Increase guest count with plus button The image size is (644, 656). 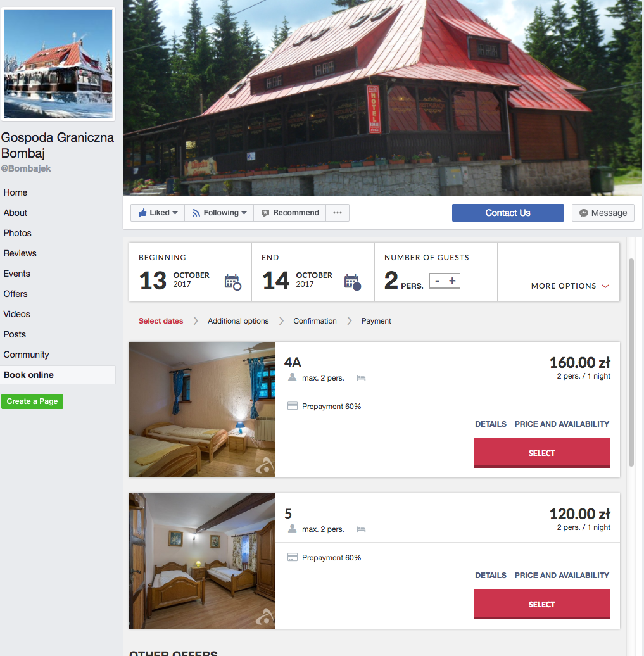click(452, 281)
